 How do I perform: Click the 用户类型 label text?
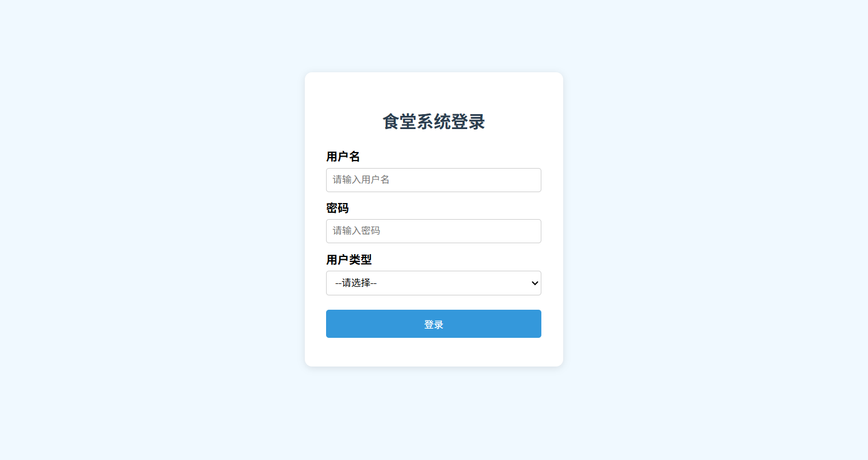coord(349,260)
